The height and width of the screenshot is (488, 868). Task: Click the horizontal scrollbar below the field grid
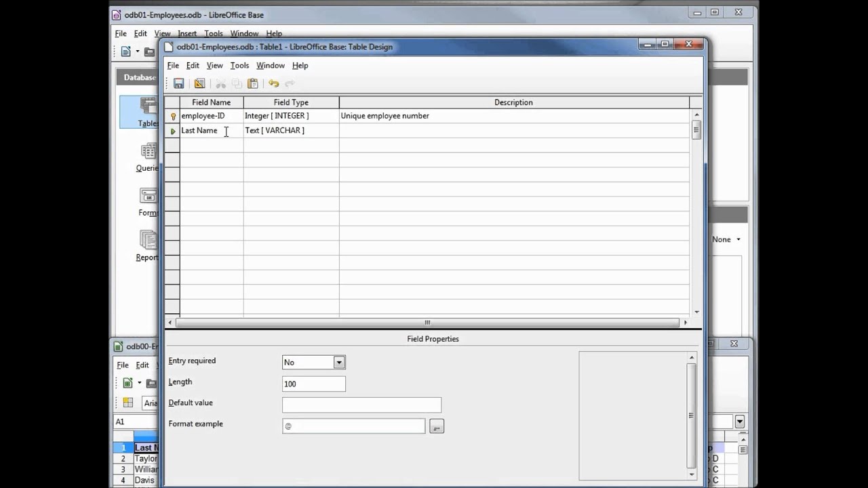[427, 323]
